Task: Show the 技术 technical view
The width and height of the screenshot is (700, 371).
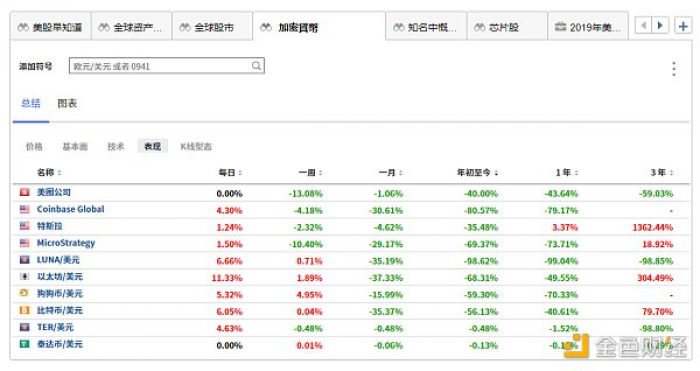Action: click(116, 146)
